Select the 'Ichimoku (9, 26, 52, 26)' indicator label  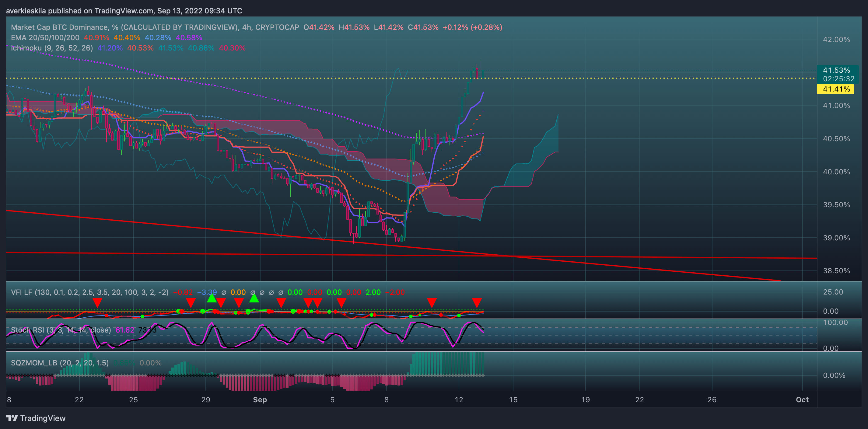(x=52, y=48)
